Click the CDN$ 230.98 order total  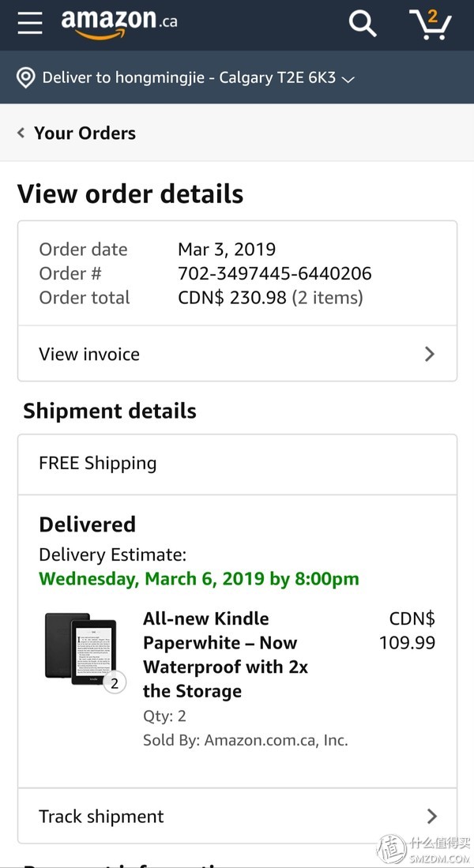(232, 298)
